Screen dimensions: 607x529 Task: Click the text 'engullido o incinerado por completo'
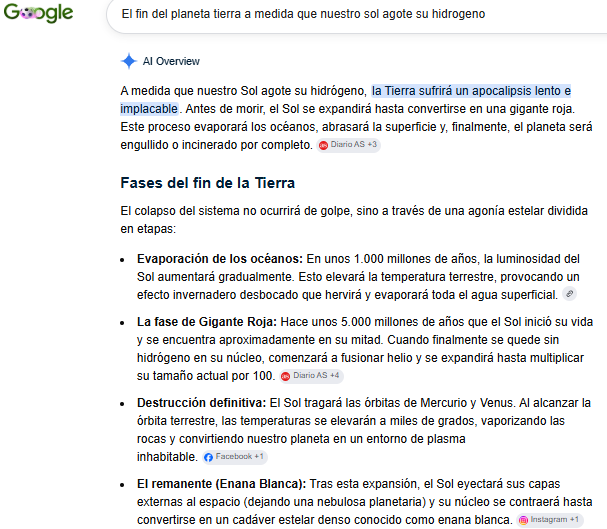coord(216,145)
